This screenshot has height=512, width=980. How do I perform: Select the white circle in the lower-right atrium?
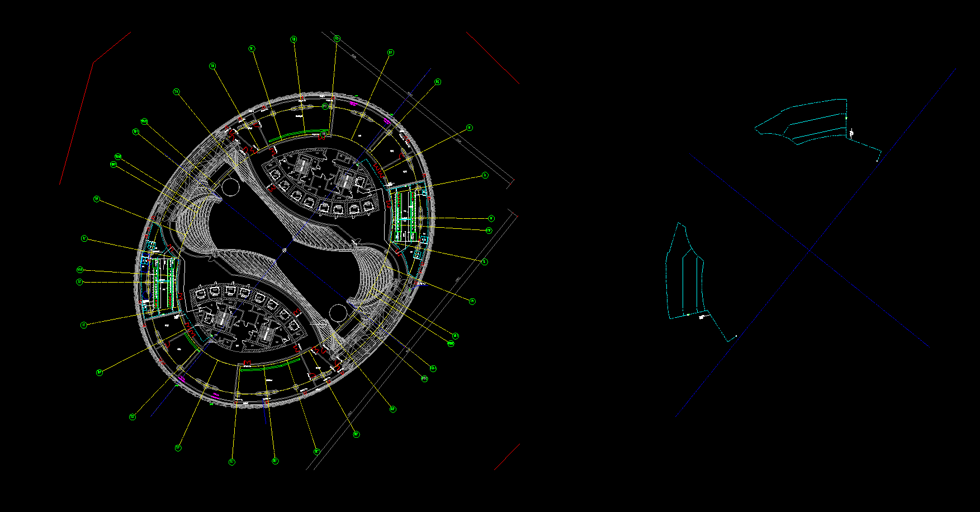click(x=338, y=313)
